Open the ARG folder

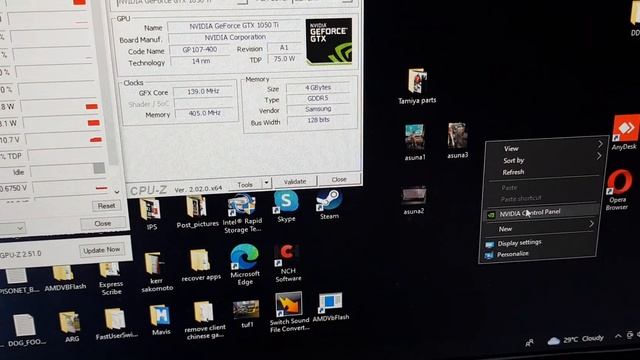pos(69,322)
